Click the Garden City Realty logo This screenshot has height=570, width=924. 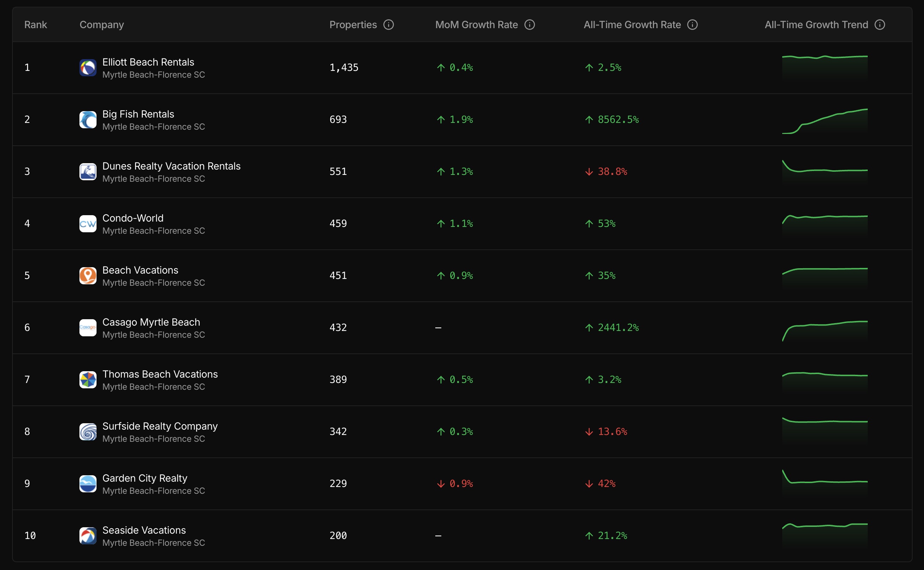pos(88,484)
